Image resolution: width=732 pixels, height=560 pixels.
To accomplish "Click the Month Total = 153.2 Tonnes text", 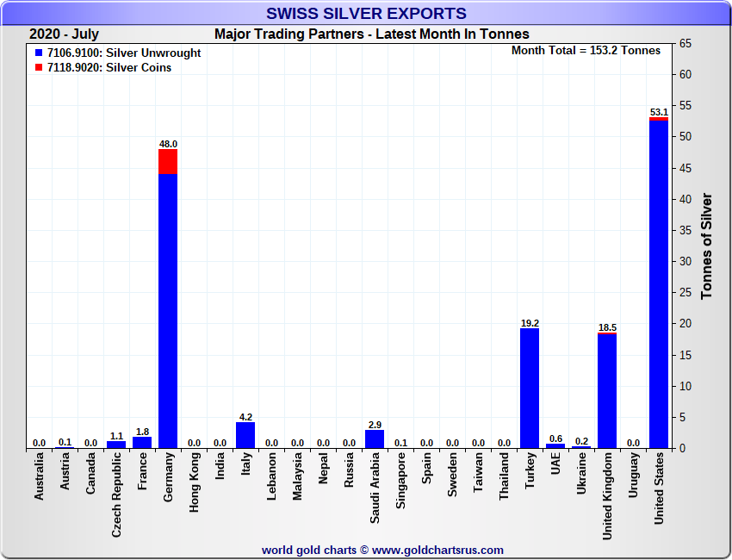I will click(586, 51).
